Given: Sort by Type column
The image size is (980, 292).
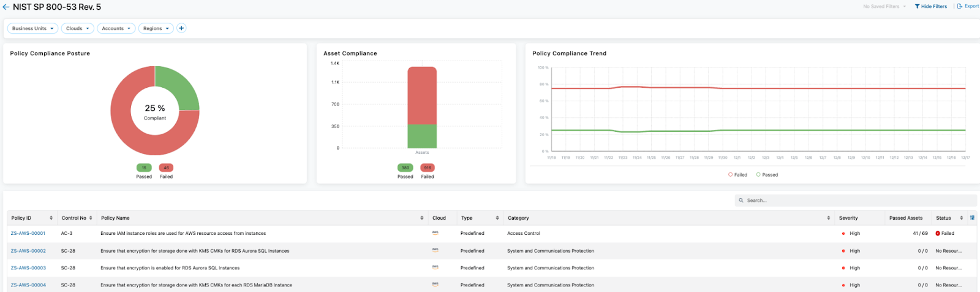Looking at the screenshot, I should click(497, 218).
